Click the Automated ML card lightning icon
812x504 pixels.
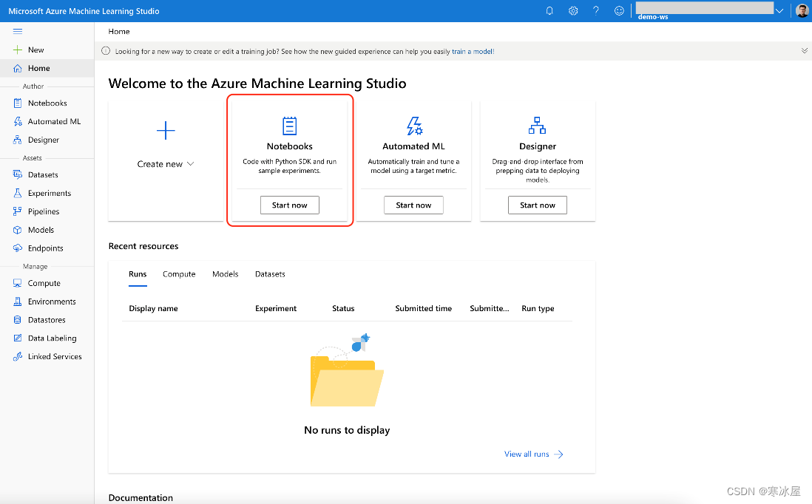point(414,126)
